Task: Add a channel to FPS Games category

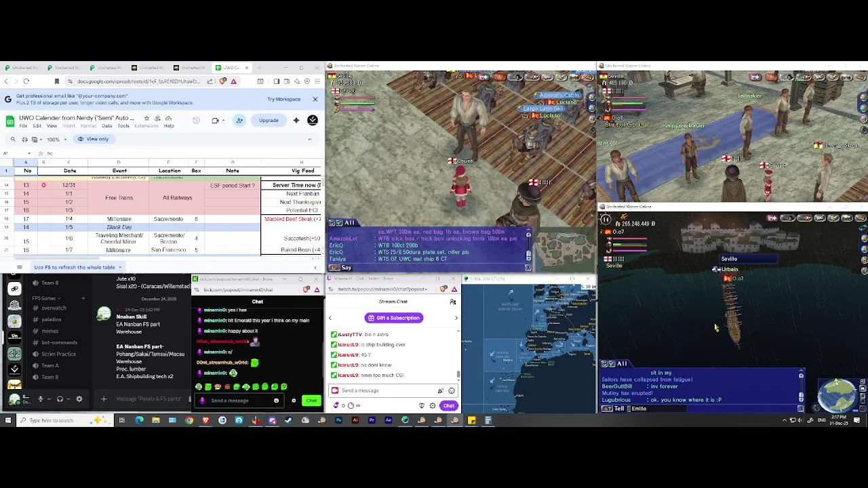Action: [x=83, y=298]
